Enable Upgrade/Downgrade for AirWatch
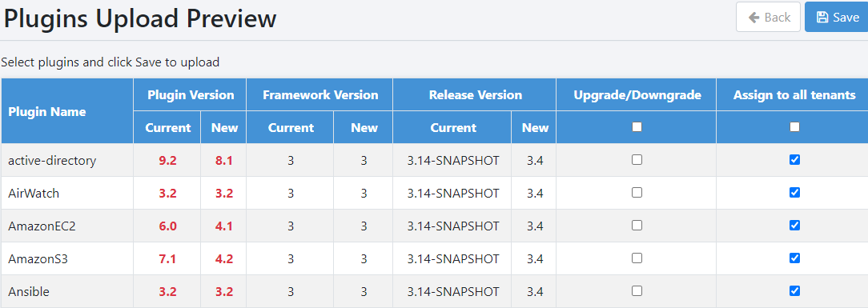868x308 pixels. click(637, 193)
